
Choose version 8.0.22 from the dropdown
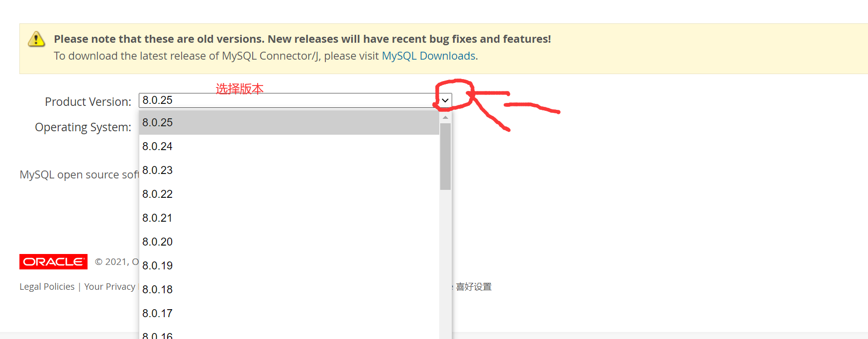pos(289,194)
